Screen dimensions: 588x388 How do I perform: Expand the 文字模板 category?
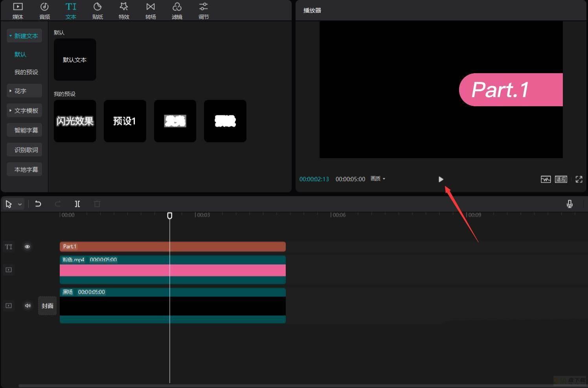pos(24,111)
